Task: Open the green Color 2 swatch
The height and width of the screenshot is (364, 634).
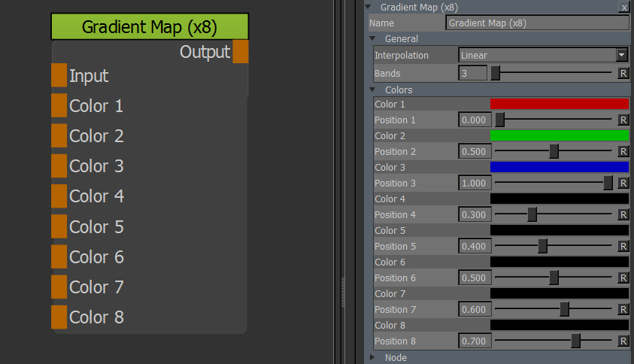Action: click(559, 135)
